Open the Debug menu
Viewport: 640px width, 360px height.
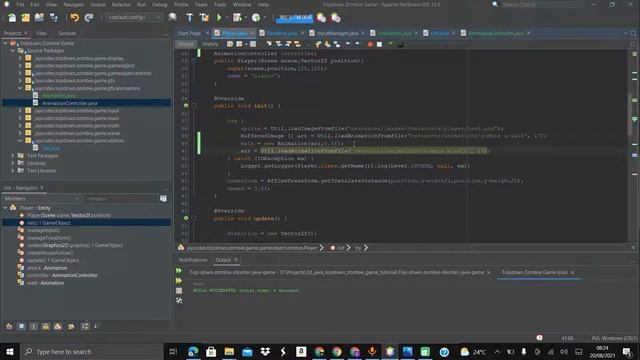point(160,4)
